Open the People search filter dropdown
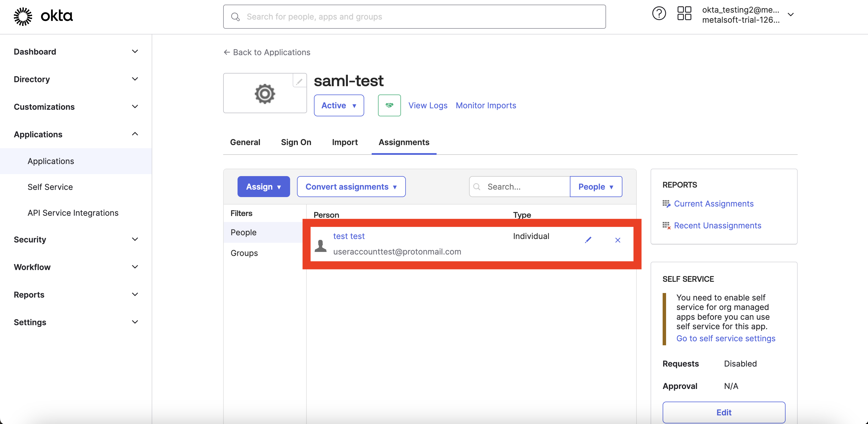Screen dimensions: 868x424 coord(596,186)
